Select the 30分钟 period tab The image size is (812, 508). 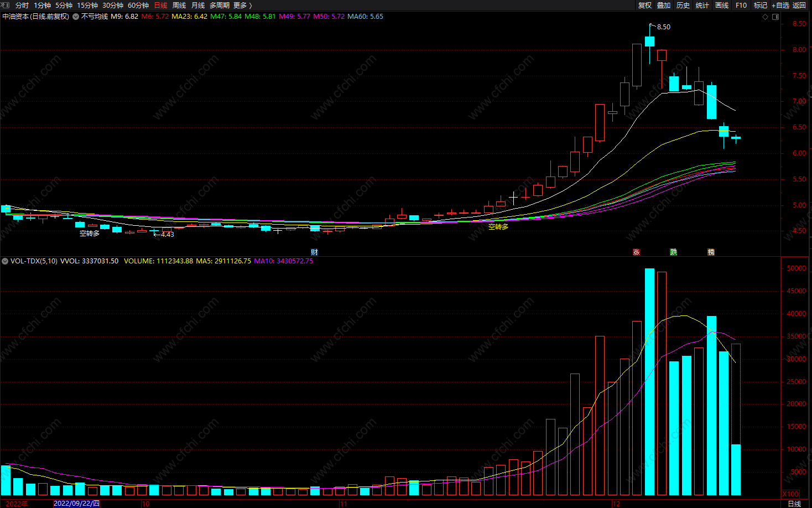(113, 5)
